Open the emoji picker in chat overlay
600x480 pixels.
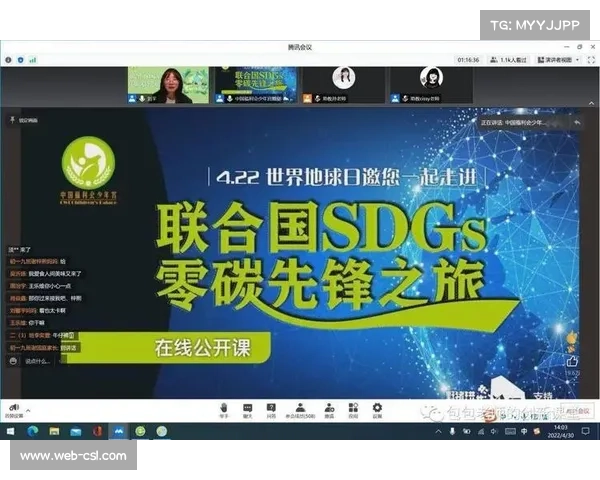(13, 361)
